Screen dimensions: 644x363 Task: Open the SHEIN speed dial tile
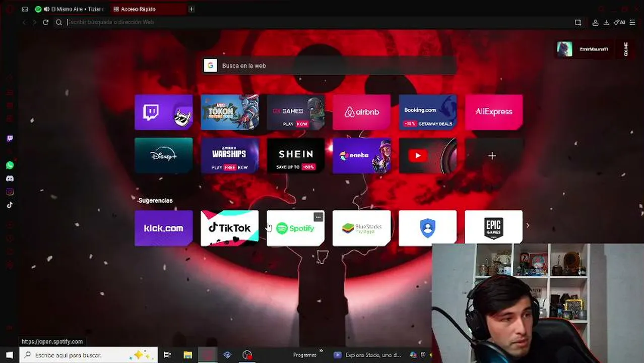[x=296, y=156]
